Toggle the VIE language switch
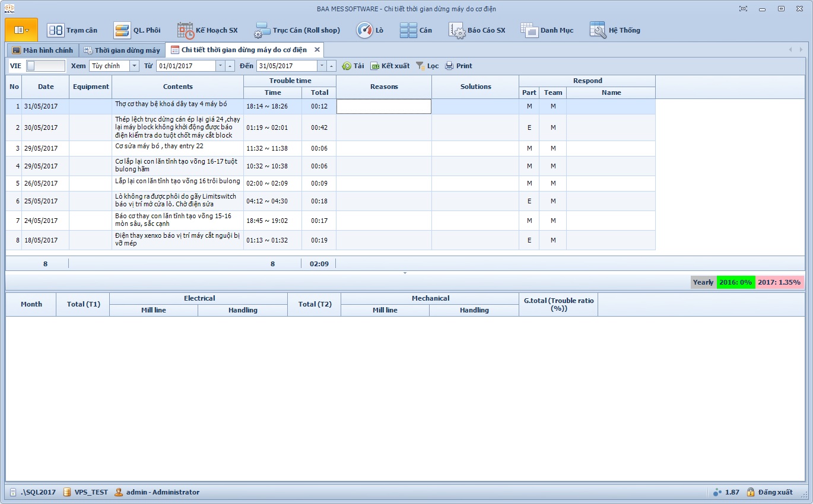Screen dimensions: 813x504 click(x=45, y=66)
